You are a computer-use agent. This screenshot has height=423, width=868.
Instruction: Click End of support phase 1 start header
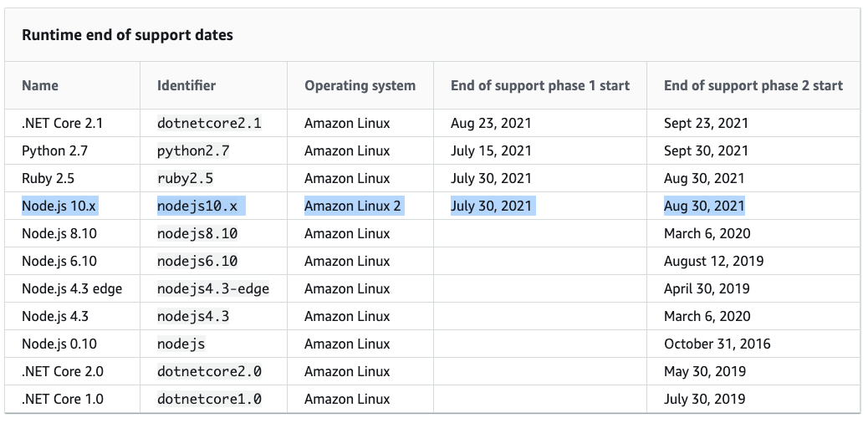pyautogui.click(x=539, y=86)
